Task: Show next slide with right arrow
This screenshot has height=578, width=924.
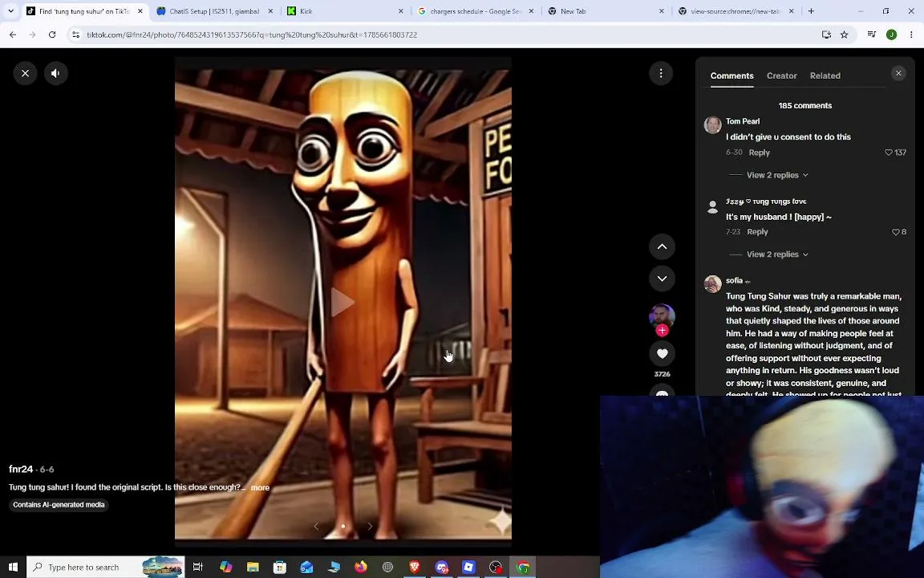Action: click(370, 526)
